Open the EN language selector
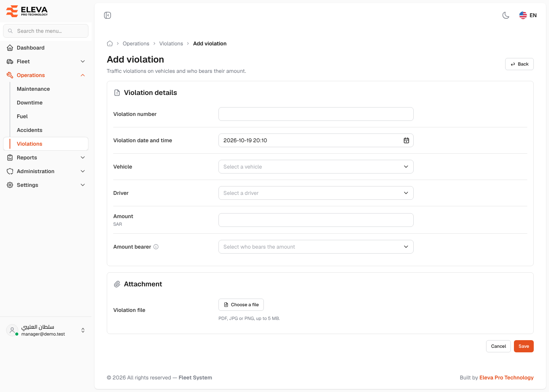This screenshot has height=392, width=549. pyautogui.click(x=528, y=15)
